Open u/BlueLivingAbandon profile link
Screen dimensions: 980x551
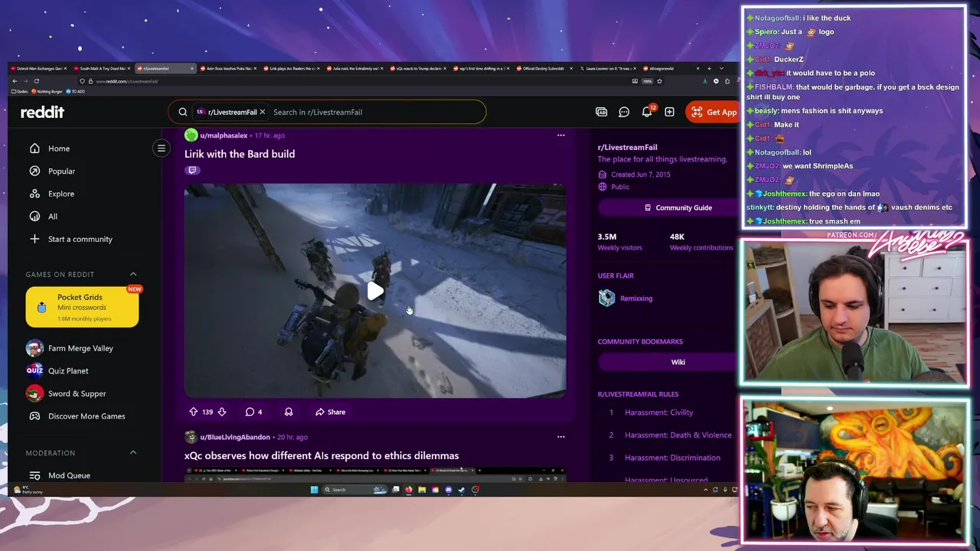pyautogui.click(x=235, y=437)
